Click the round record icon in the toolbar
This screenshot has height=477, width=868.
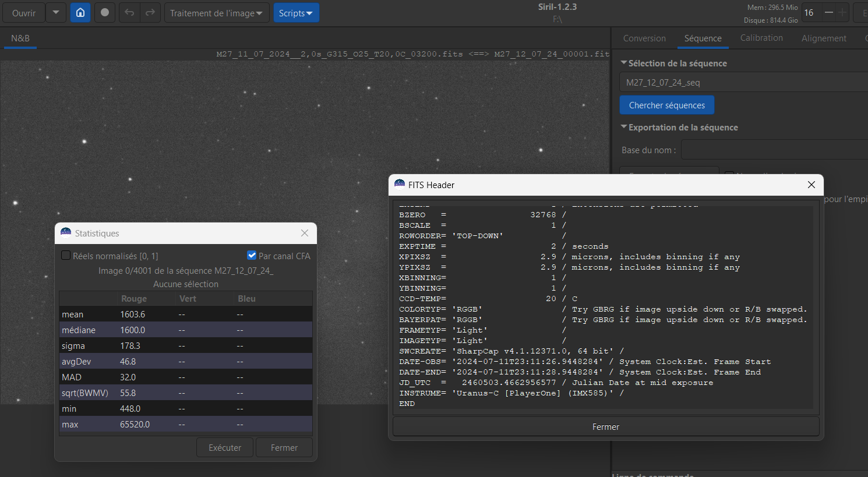[105, 13]
